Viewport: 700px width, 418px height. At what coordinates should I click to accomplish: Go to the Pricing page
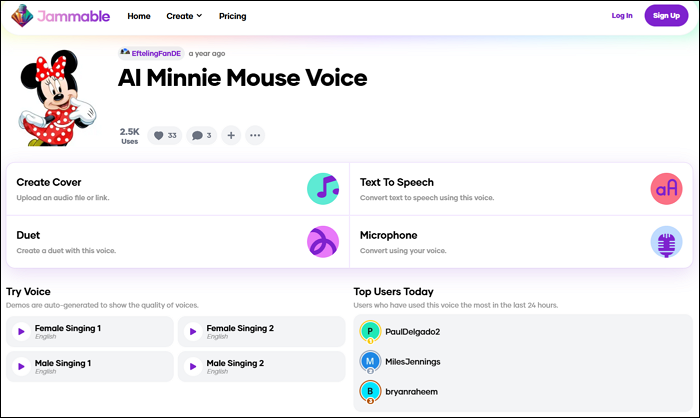[x=232, y=16]
